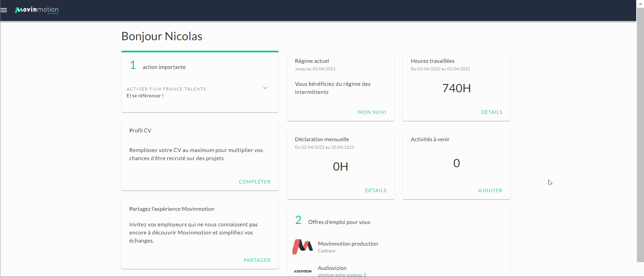Open DÉTAILS for Heures travaillées
The width and height of the screenshot is (644, 277).
click(492, 112)
